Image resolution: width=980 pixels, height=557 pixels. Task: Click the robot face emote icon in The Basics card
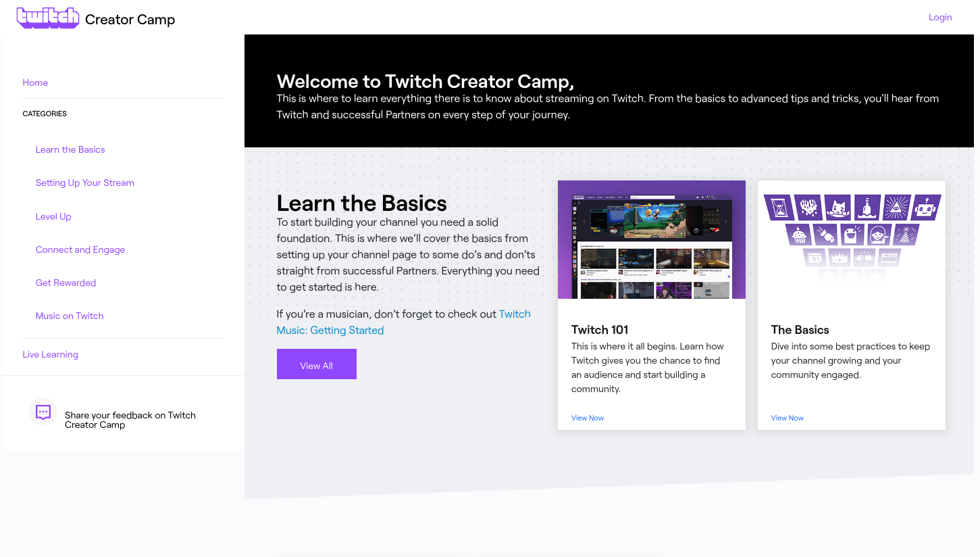[925, 208]
